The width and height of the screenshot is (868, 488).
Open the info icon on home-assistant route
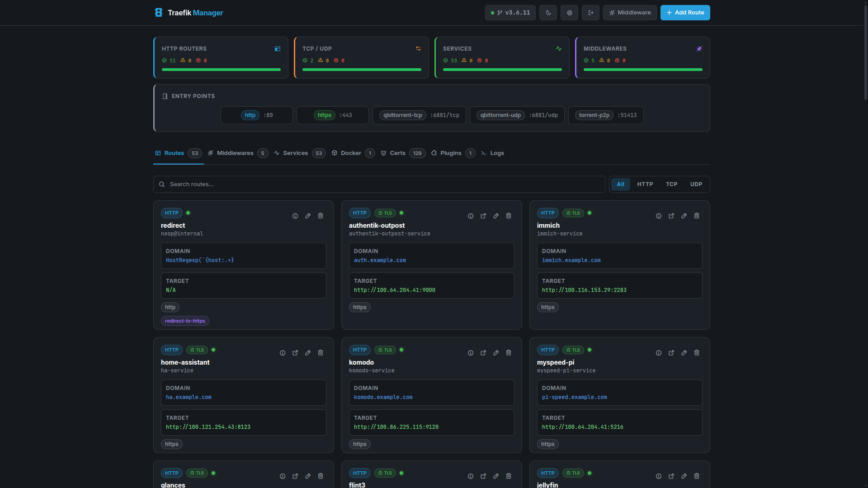[x=282, y=353]
